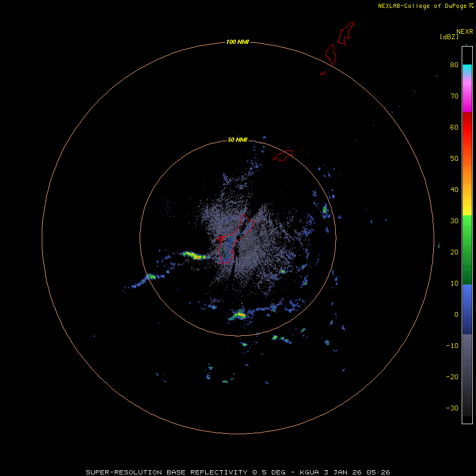Image resolution: width=476 pixels, height=476 pixels.
Task: Click the green band of the reflectivity color bar
Action: coord(467,250)
